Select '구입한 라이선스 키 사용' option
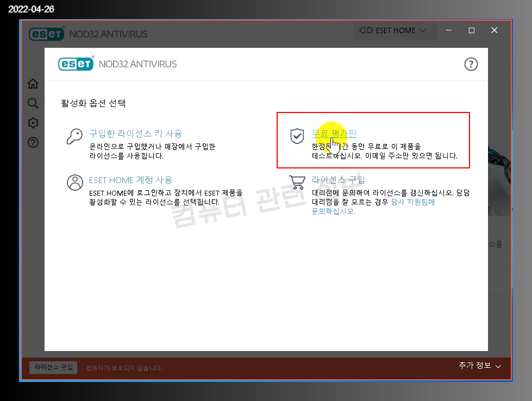Image resolution: width=532 pixels, height=401 pixels. pos(136,134)
